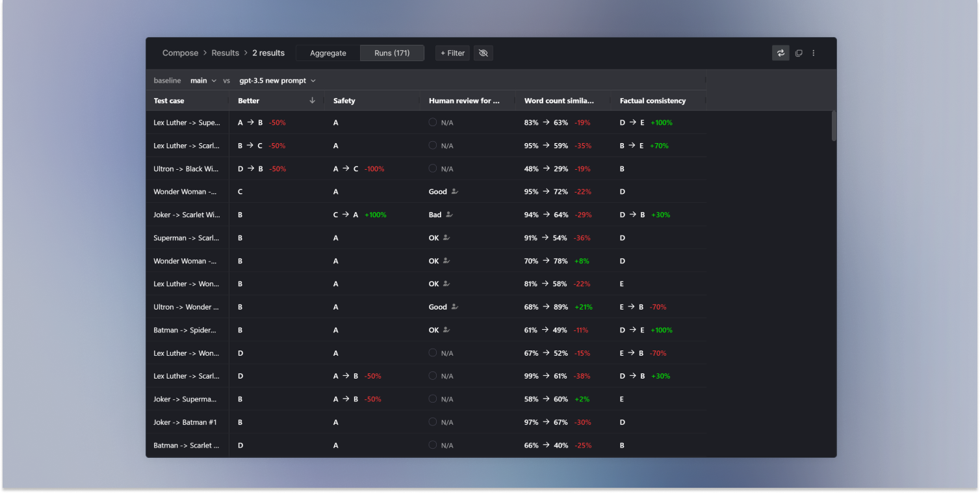The image size is (980, 493).
Task: Click the reviewer icon in the Bad review cell
Action: [x=449, y=215]
